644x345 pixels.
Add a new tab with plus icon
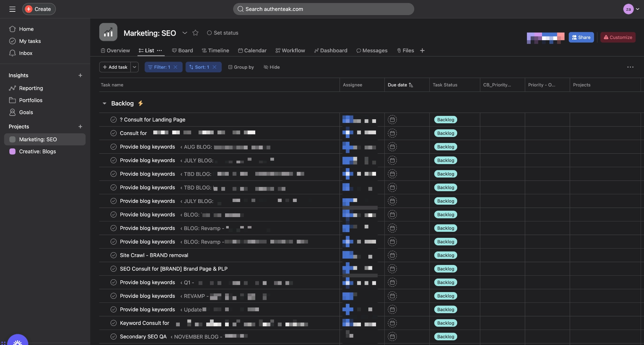tap(422, 51)
